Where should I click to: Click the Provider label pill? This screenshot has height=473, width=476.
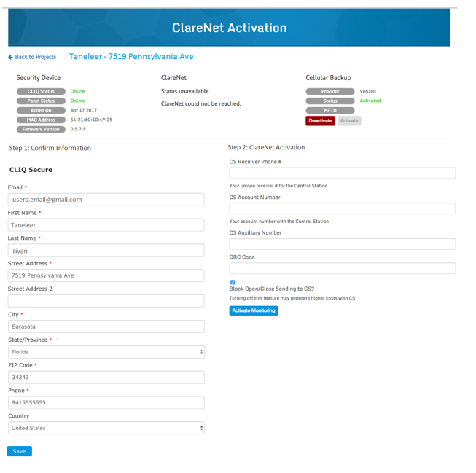pos(330,91)
